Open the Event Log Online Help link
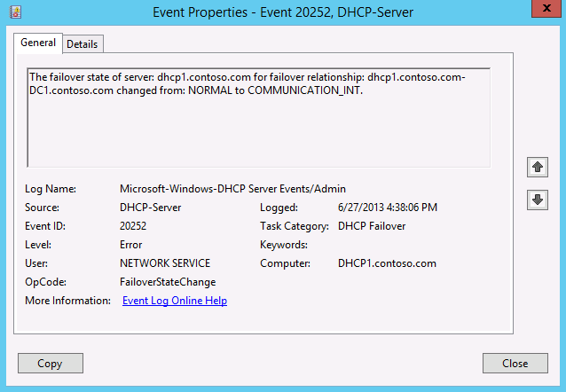The height and width of the screenshot is (392, 566). click(x=175, y=301)
